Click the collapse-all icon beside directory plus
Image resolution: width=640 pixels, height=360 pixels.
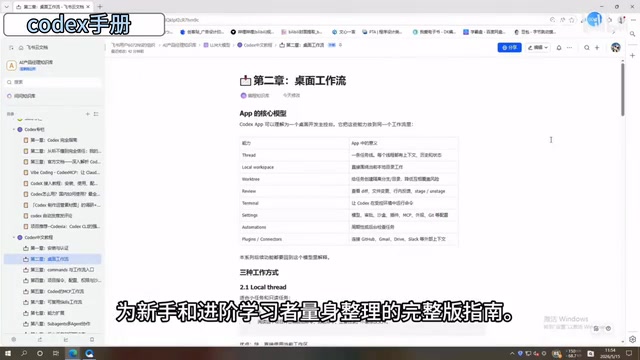96,114
